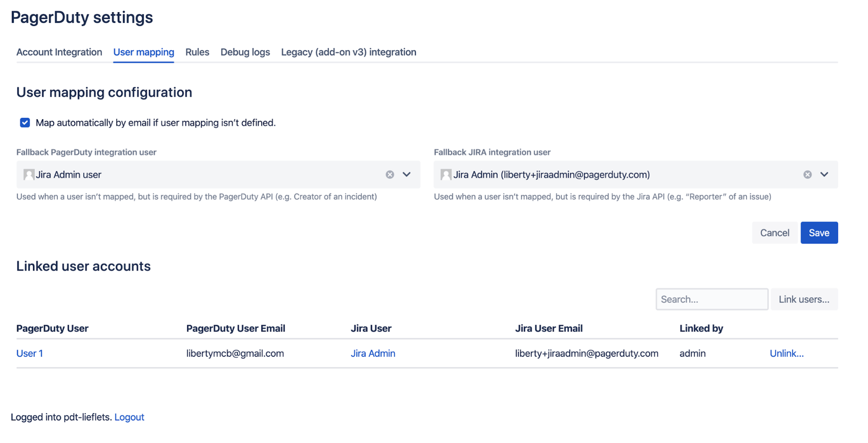Click the Linked by column header

(701, 329)
